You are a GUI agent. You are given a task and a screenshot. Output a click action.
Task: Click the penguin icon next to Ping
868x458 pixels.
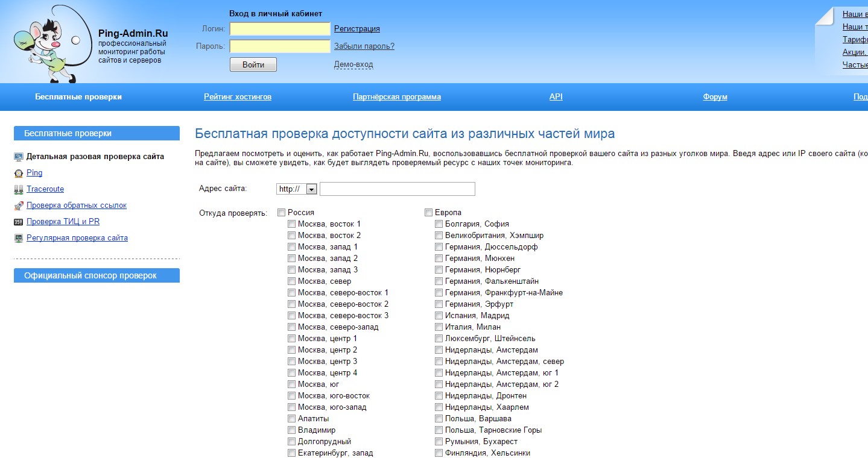[x=19, y=173]
